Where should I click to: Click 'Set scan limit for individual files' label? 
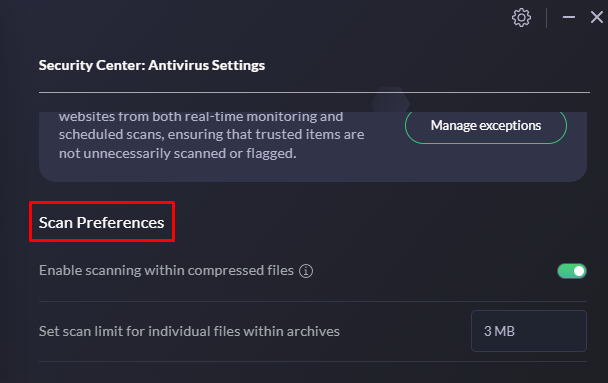189,331
